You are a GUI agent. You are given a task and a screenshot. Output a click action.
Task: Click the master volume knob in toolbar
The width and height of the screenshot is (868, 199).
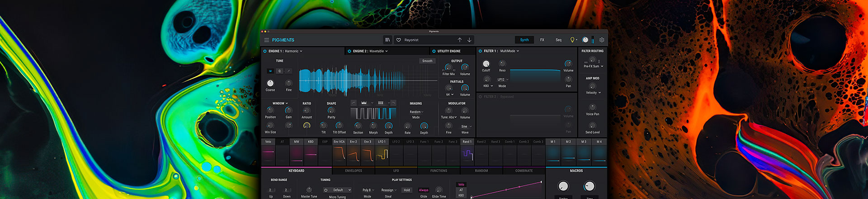[x=585, y=40]
